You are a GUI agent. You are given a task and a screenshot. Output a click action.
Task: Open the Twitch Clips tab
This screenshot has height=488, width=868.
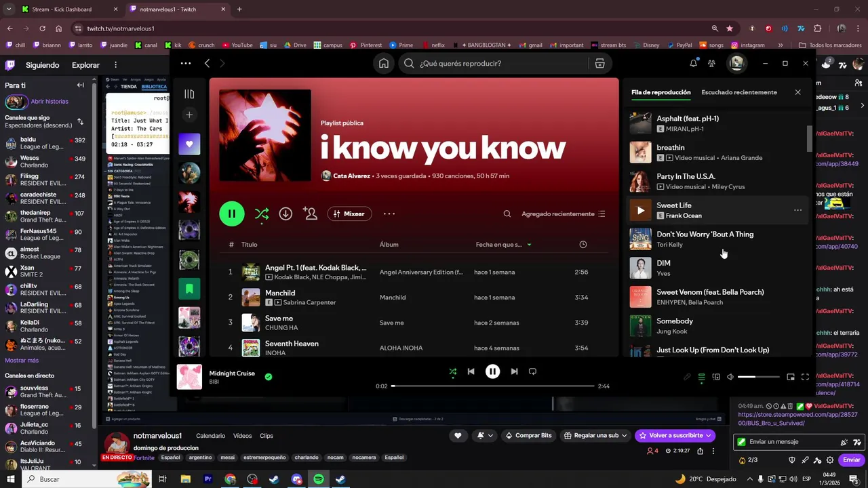[267, 436]
